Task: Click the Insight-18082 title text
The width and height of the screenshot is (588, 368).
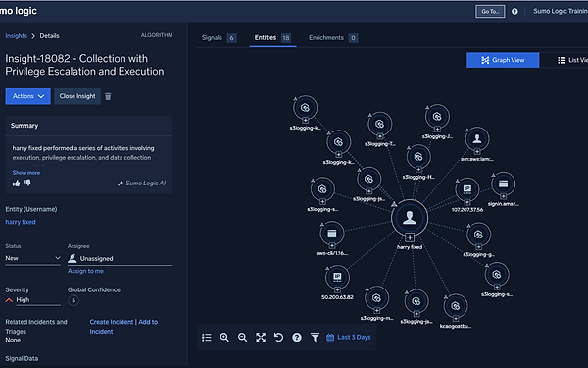Action: point(84,65)
